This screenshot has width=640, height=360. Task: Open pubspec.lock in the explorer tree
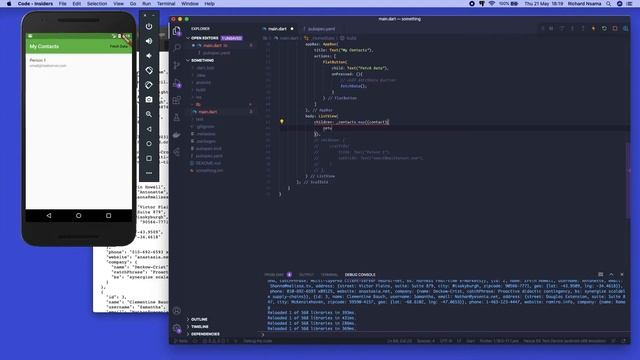tap(208, 149)
